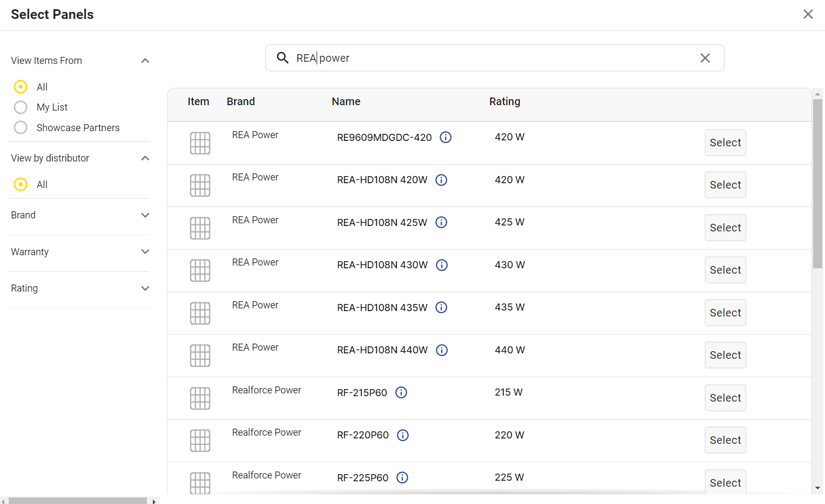Click the Name column header
The width and height of the screenshot is (825, 504).
click(x=346, y=101)
